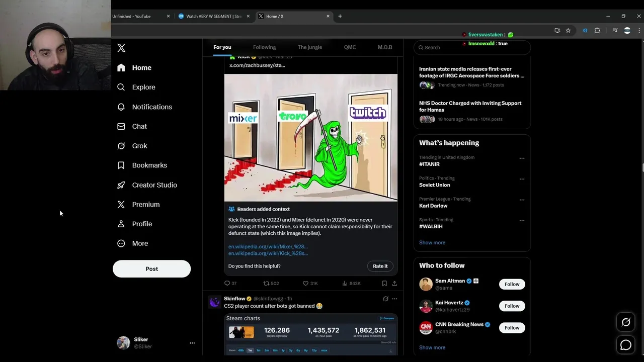Screen dimensions: 644x362
Task: Open options for the #WALBIH trend
Action: tap(522, 221)
